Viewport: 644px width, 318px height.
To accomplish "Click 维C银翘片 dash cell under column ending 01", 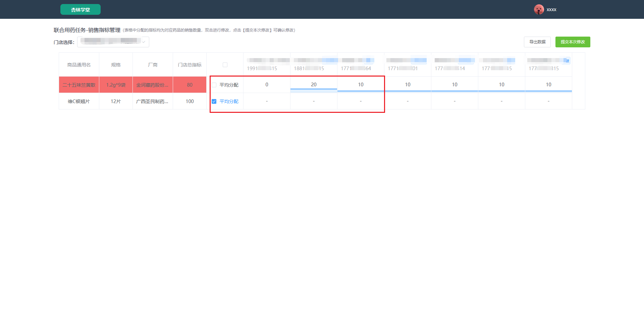I will pyautogui.click(x=408, y=101).
